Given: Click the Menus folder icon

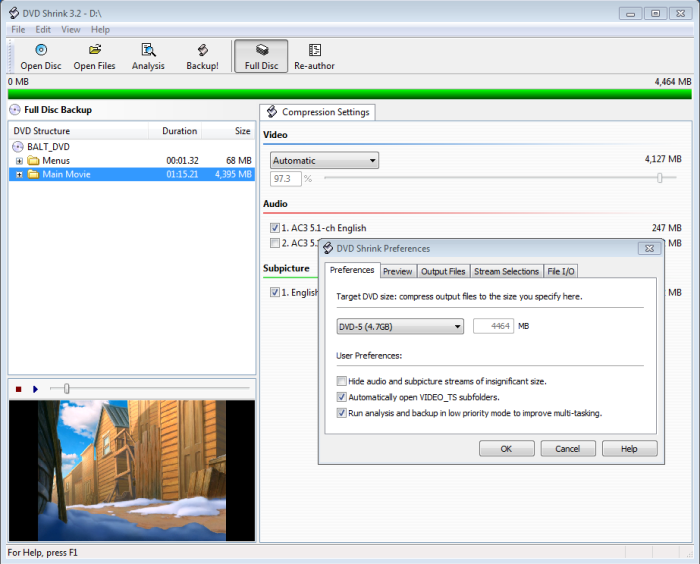Looking at the screenshot, I should pyautogui.click(x=33, y=160).
